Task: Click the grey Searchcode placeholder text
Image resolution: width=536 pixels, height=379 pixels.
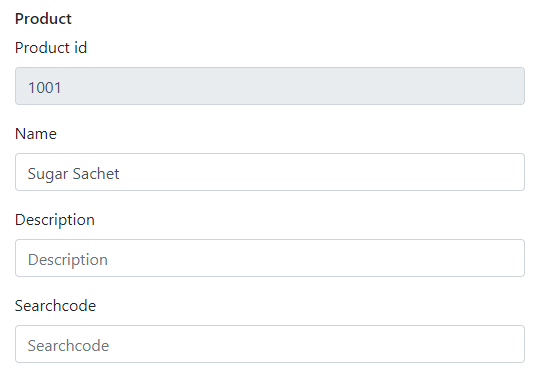Action: pyautogui.click(x=68, y=346)
